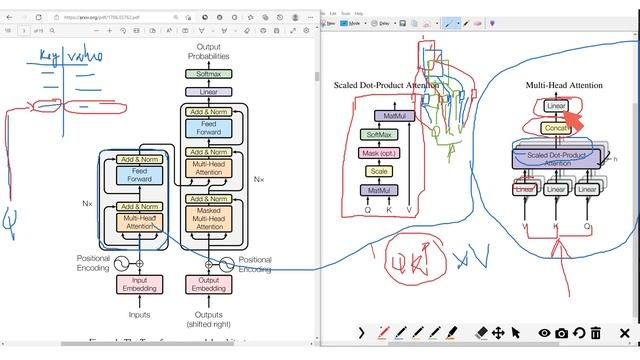Image resolution: width=640 pixels, height=360 pixels.
Task: Select the yellow pen in annotation bar
Action: coord(417,333)
